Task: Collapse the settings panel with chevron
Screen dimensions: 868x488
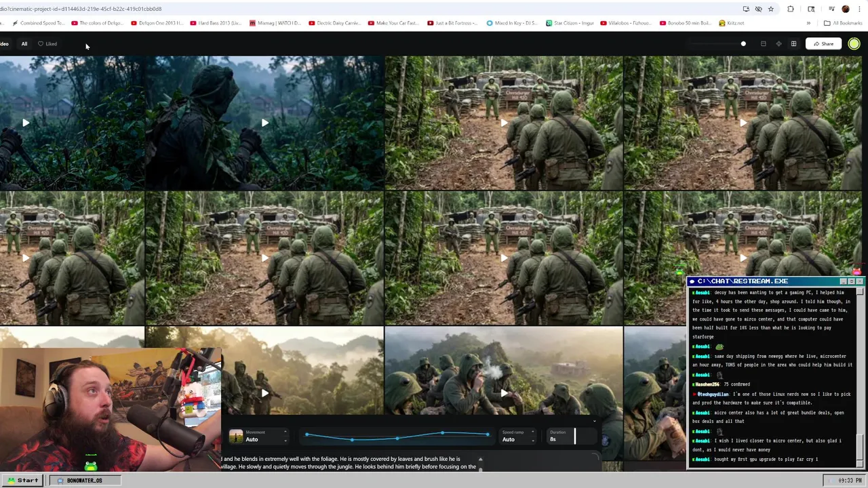Action: [595, 421]
